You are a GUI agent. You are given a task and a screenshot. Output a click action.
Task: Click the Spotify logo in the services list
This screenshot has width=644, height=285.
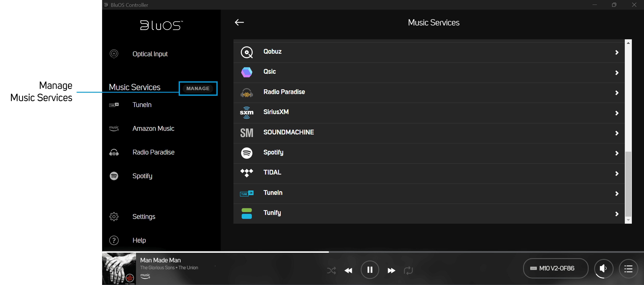coord(247,153)
